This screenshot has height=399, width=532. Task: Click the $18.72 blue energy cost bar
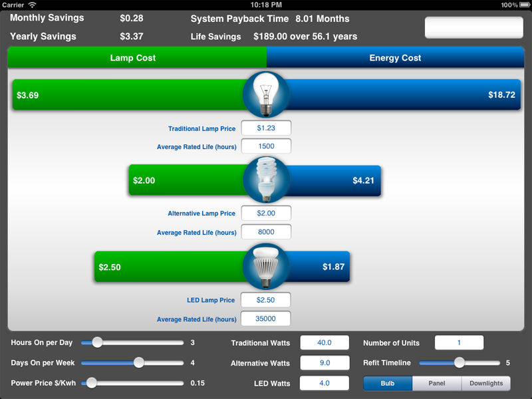coord(432,94)
